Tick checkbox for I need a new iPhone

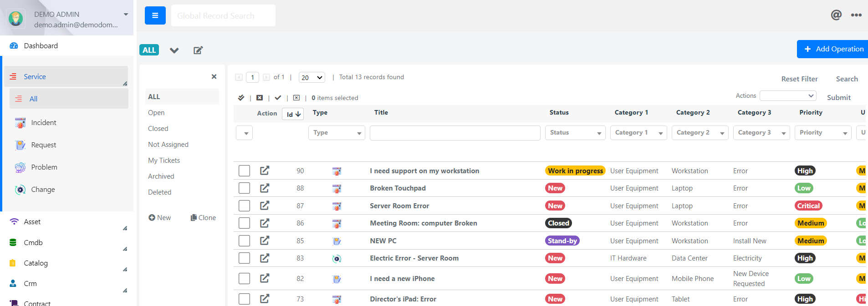[245, 278]
